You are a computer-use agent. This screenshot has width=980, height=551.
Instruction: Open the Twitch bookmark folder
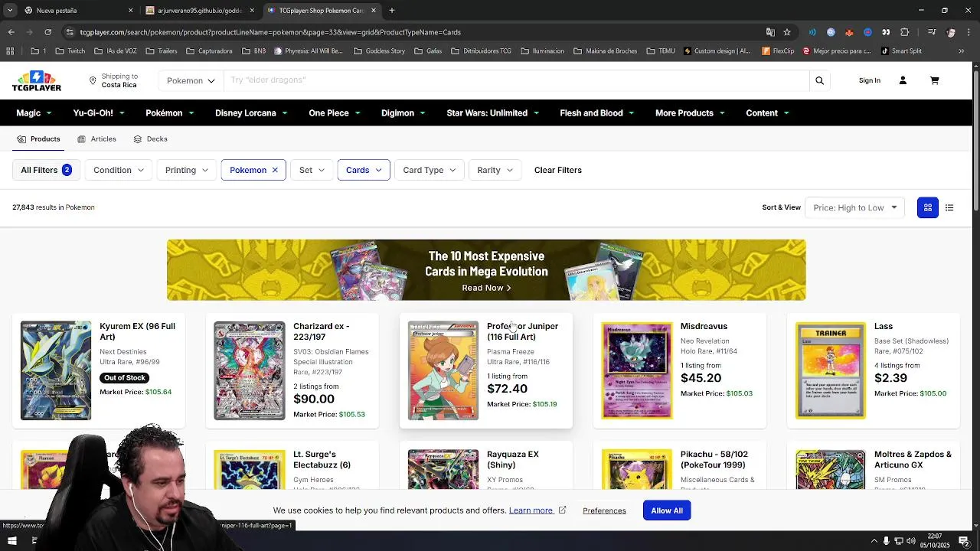pyautogui.click(x=70, y=51)
